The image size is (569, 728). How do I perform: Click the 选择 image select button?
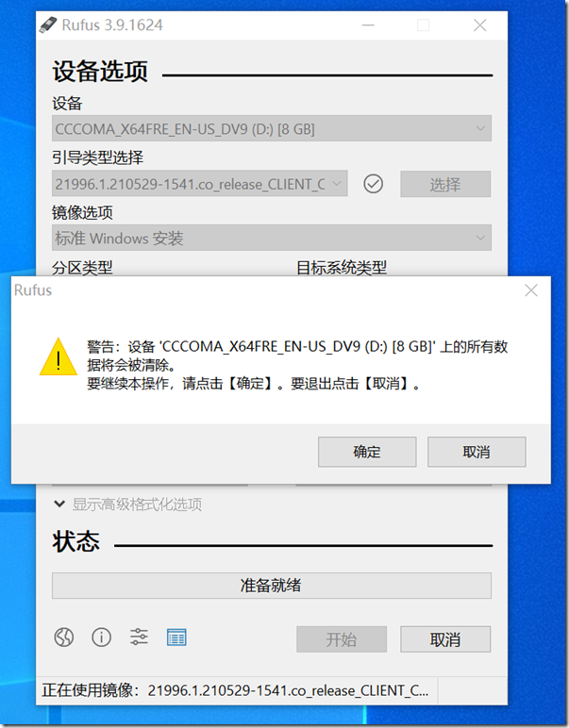tap(445, 184)
